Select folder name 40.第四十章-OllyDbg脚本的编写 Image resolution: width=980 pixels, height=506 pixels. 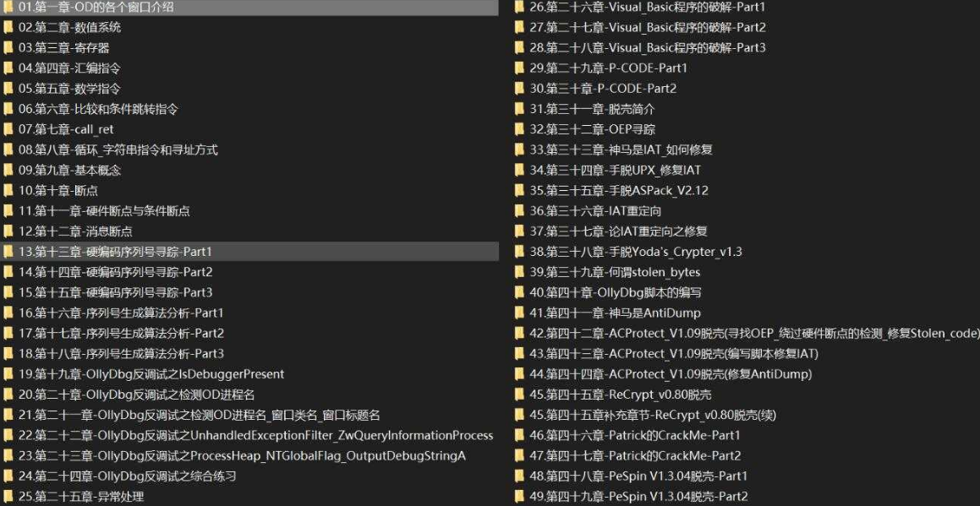[616, 293]
